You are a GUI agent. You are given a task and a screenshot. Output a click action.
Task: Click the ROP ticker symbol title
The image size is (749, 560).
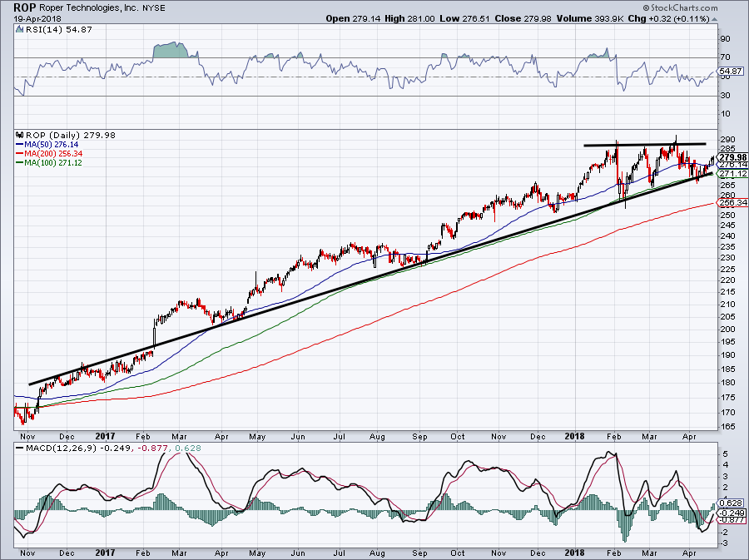tap(23, 7)
